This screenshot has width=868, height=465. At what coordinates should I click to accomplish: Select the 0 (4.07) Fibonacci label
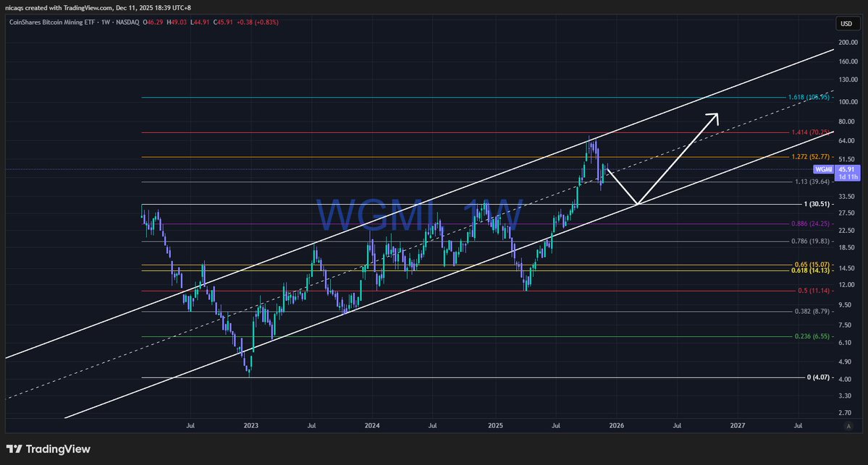(818, 377)
